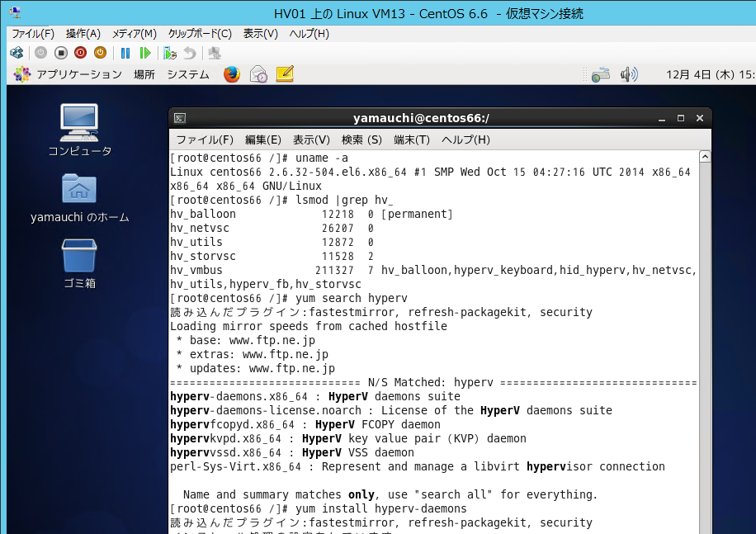Image resolution: width=756 pixels, height=534 pixels.
Task: Click terminal scrollbar up arrow
Action: tap(705, 157)
